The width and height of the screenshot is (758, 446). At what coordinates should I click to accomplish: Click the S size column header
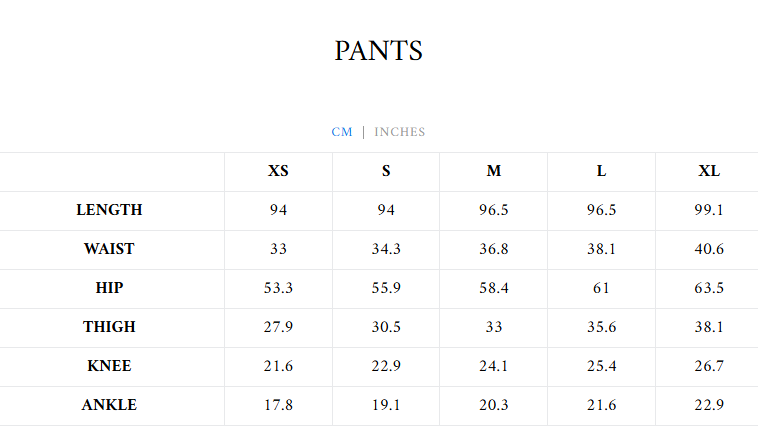click(386, 171)
